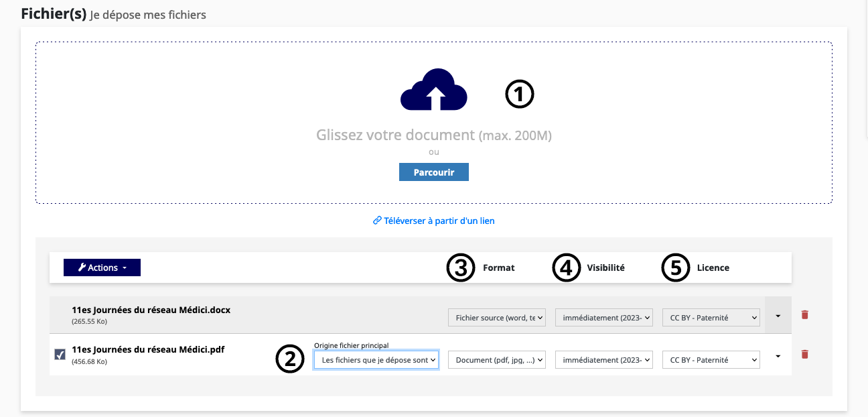Image resolution: width=868 pixels, height=417 pixels.
Task: Click the Format column header
Action: (x=499, y=267)
